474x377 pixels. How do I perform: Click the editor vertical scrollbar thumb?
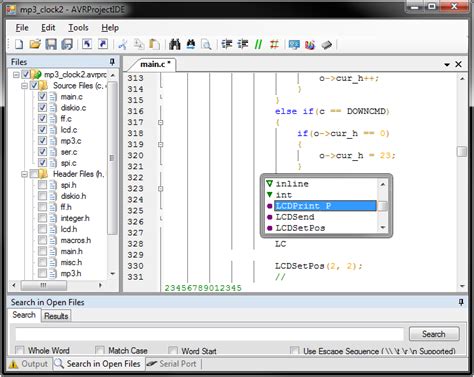[x=462, y=151]
